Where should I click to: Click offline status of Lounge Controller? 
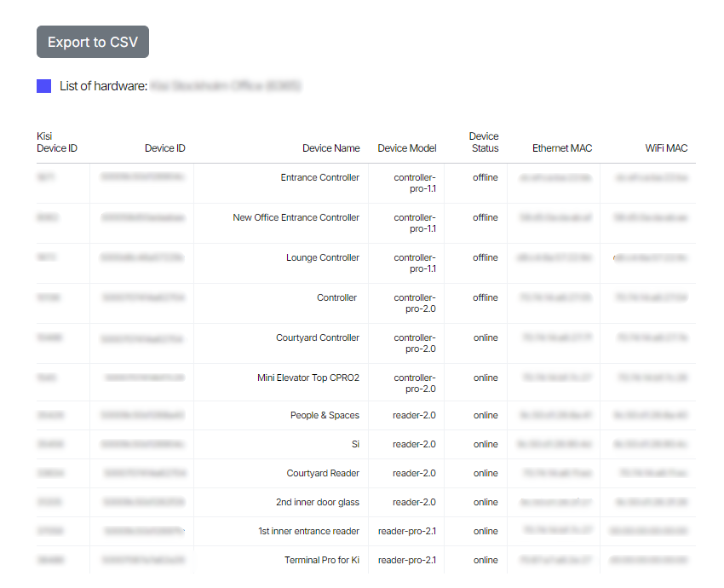pos(486,257)
